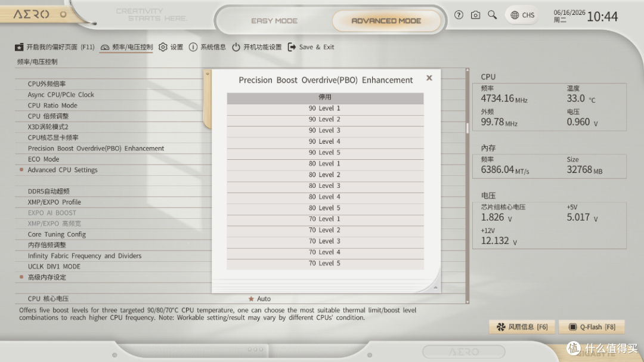Choose 90 Level 5 option
This screenshot has width=644, height=362.
pyautogui.click(x=325, y=153)
